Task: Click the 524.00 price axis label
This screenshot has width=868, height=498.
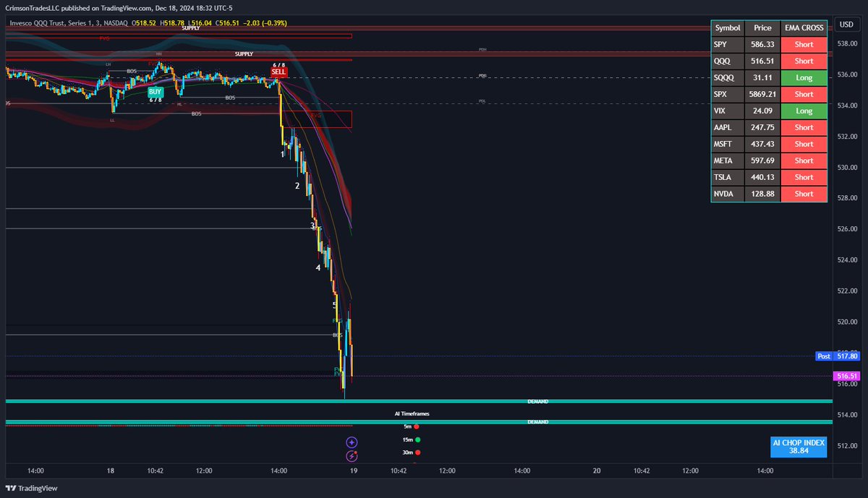Action: (x=847, y=259)
